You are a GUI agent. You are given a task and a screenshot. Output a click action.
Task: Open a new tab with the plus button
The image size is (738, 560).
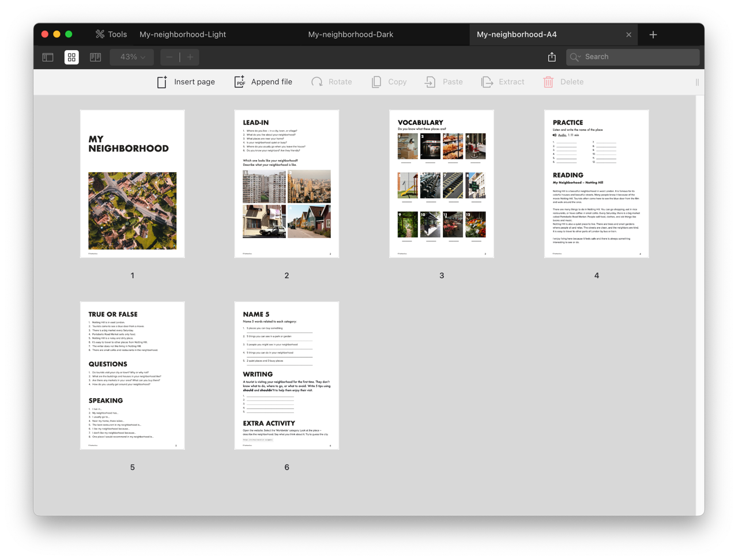pos(653,34)
